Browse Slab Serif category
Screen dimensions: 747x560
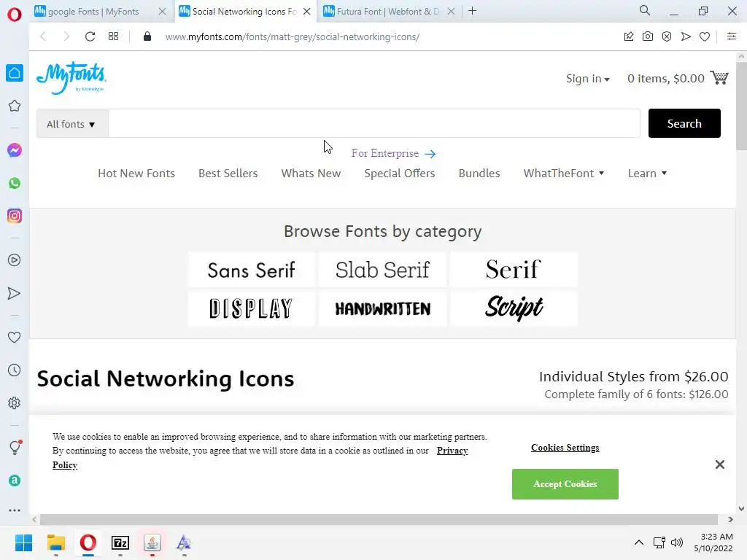(382, 270)
